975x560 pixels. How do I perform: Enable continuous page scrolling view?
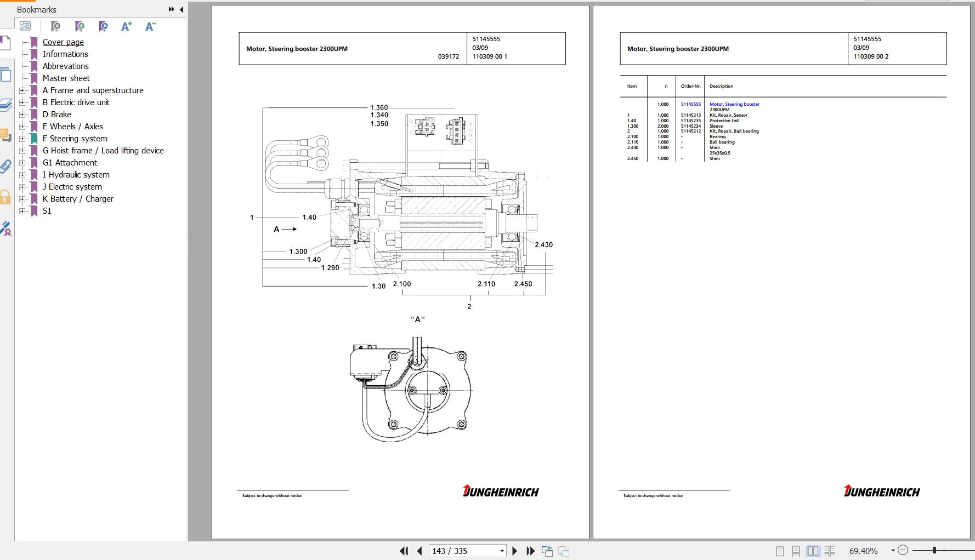(796, 551)
